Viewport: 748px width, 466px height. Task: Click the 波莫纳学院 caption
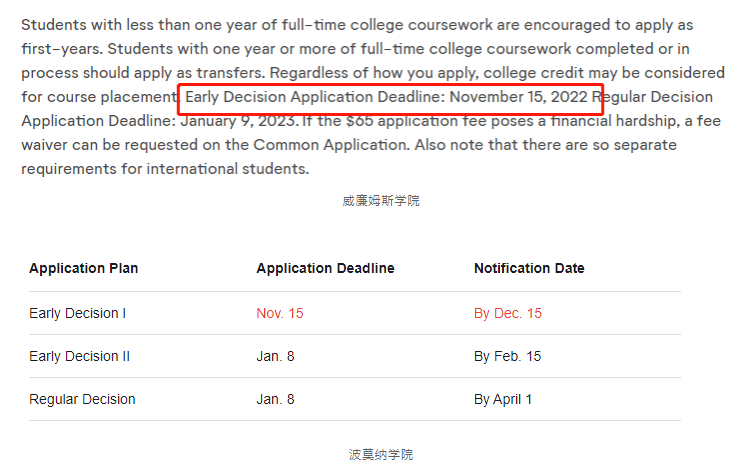point(381,454)
